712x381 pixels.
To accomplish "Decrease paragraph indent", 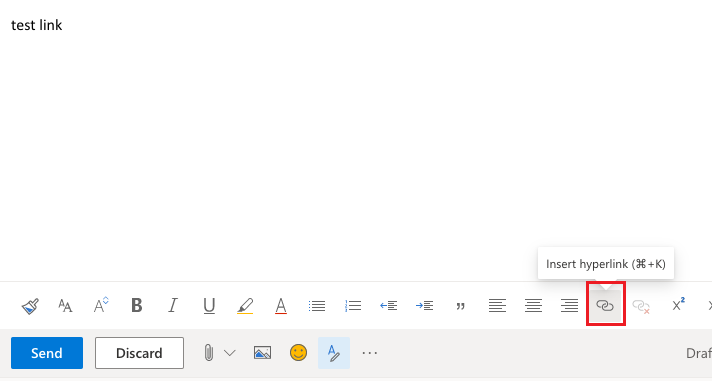I will [389, 306].
